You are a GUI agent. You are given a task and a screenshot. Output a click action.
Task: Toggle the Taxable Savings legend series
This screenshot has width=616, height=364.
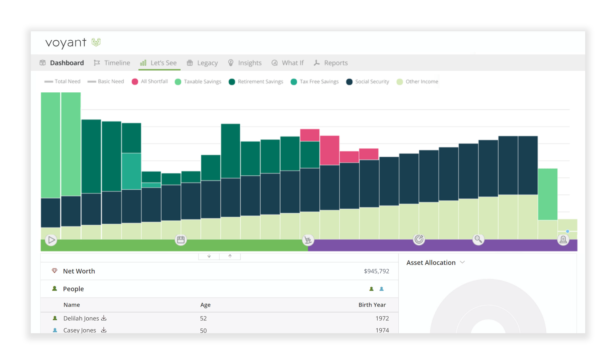tap(198, 82)
